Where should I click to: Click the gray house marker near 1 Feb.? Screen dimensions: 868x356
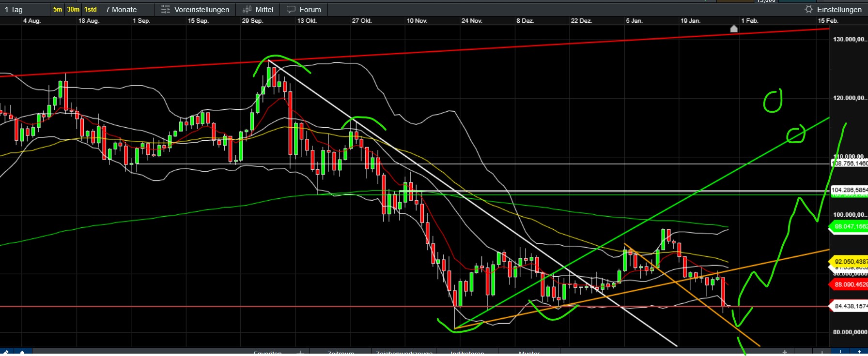coord(734,29)
